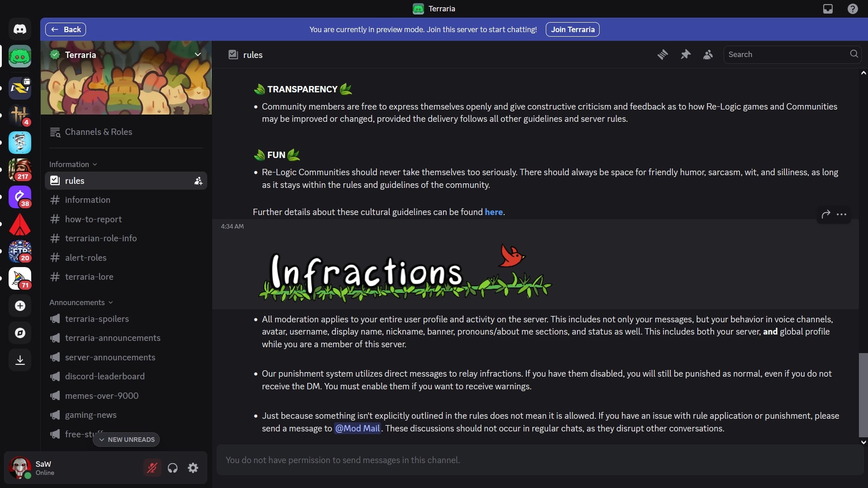
Task: Open the server icon with 20 badge
Action: tap(20, 251)
